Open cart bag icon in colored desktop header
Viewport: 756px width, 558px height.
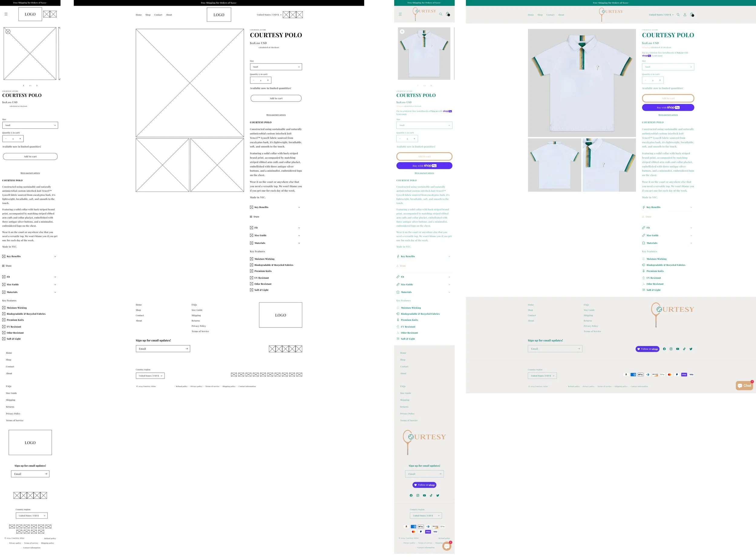click(692, 15)
